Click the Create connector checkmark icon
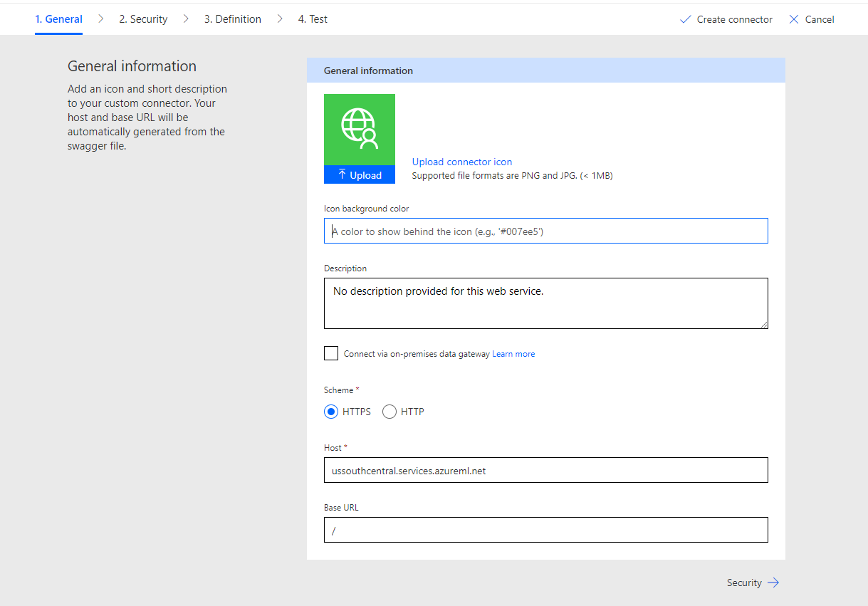Image resolution: width=868 pixels, height=606 pixels. [684, 19]
